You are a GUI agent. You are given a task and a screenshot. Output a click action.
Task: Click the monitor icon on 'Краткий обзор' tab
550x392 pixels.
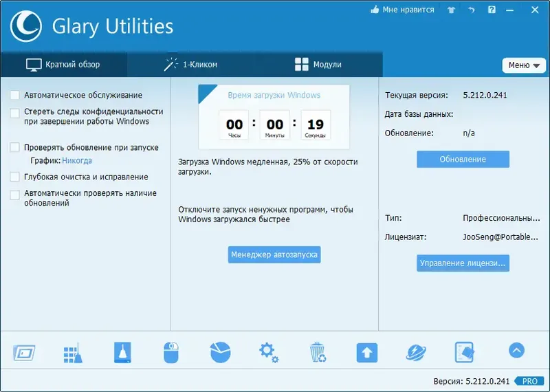[34, 65]
